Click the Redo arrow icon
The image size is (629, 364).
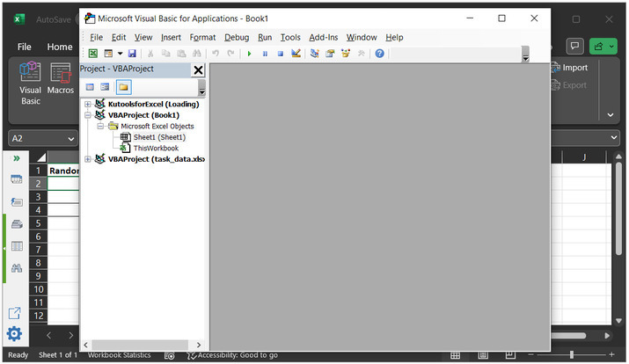pos(230,54)
